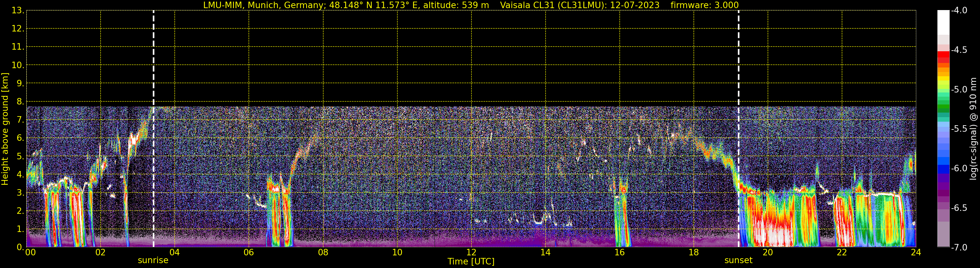This screenshot has width=980, height=268.
Task: Click the white dashed sunset marker line
Action: 738,129
